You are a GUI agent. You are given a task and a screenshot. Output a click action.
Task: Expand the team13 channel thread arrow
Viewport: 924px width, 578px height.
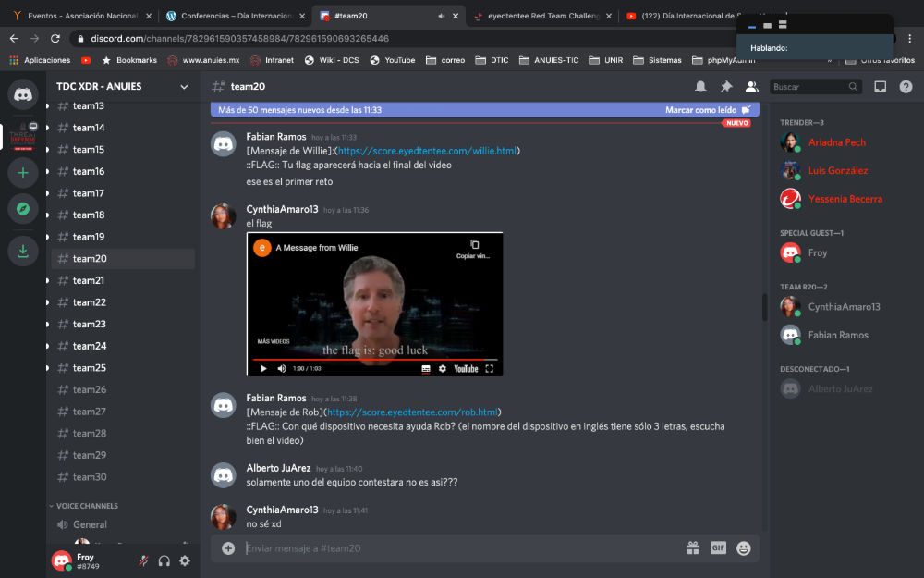click(x=48, y=105)
